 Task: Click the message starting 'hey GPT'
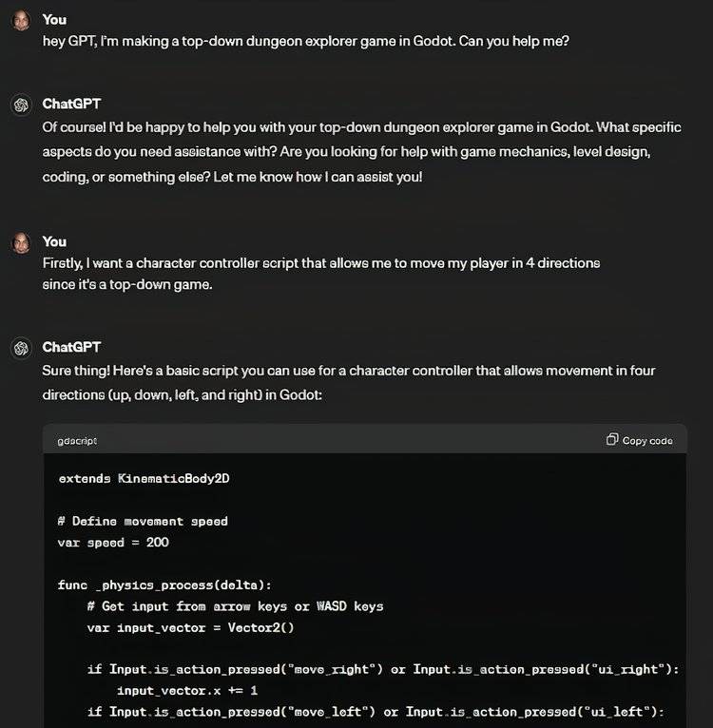coord(305,41)
